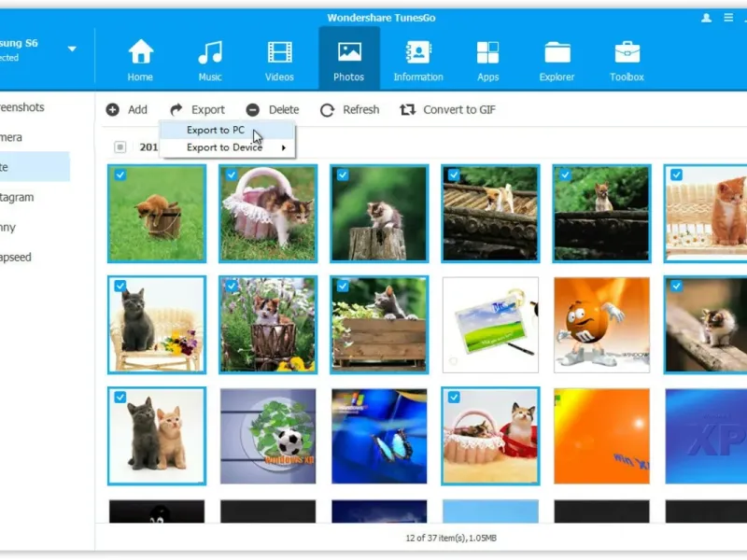Screen dimensions: 747x560
Task: Uncheck the gray kitten on chair photo
Action: click(x=120, y=286)
